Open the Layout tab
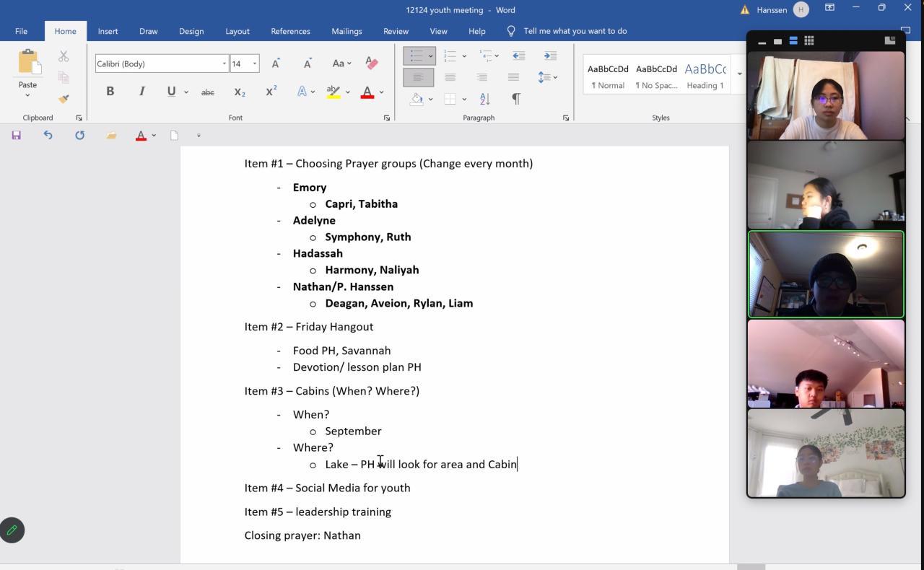This screenshot has width=924, height=570. pyautogui.click(x=237, y=31)
